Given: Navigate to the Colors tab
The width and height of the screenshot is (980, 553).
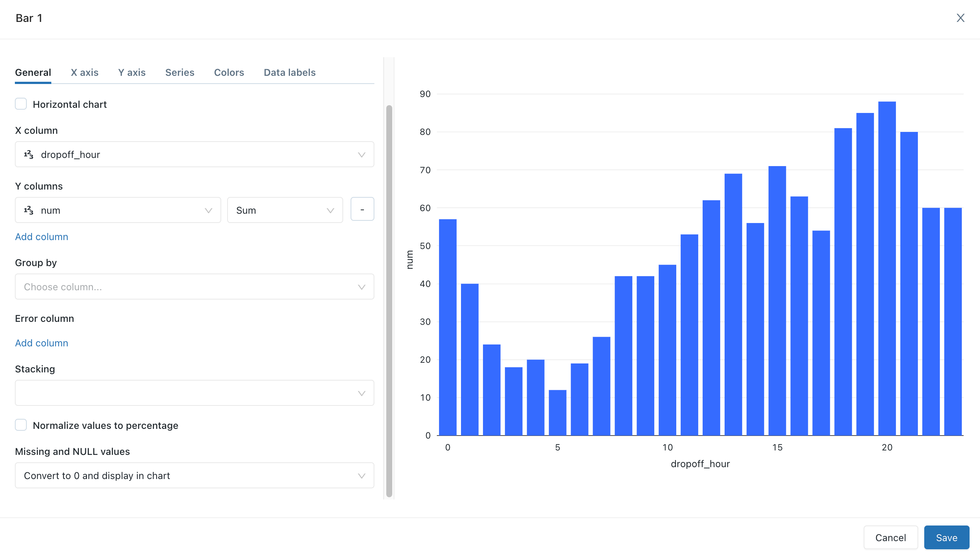Looking at the screenshot, I should [229, 73].
